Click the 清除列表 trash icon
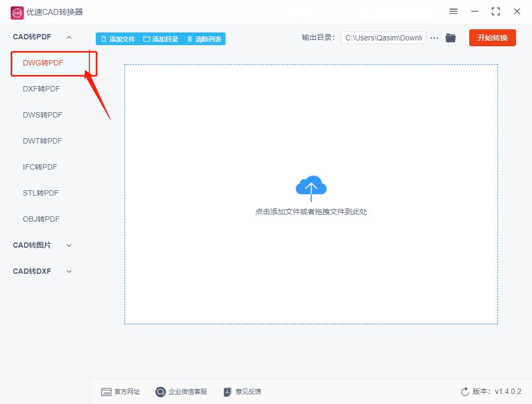 190,38
